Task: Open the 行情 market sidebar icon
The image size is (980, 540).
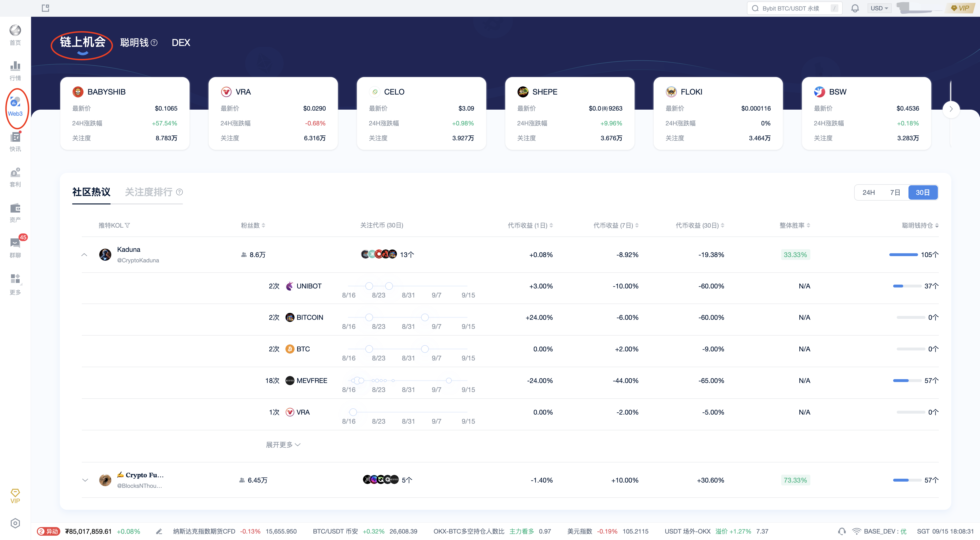Action: (x=15, y=71)
